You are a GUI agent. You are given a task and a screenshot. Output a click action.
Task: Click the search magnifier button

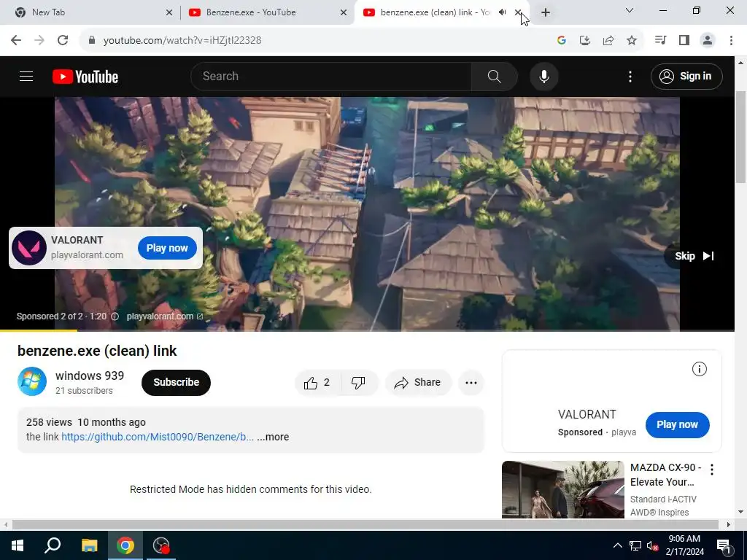(494, 76)
